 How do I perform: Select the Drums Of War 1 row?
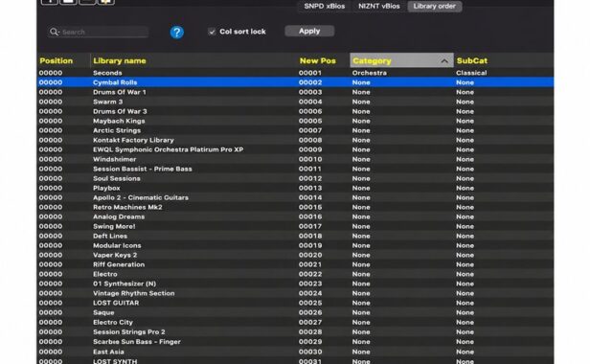click(x=295, y=92)
